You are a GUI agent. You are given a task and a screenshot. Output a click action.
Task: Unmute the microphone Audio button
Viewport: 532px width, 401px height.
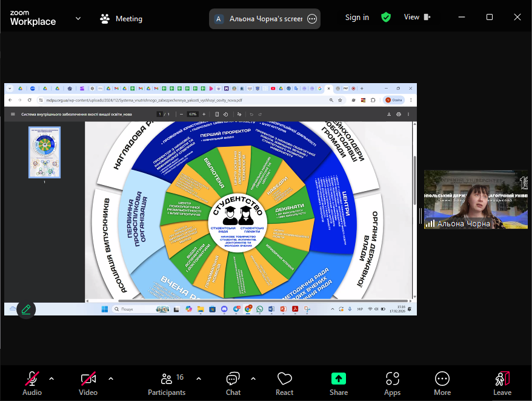coord(32,383)
